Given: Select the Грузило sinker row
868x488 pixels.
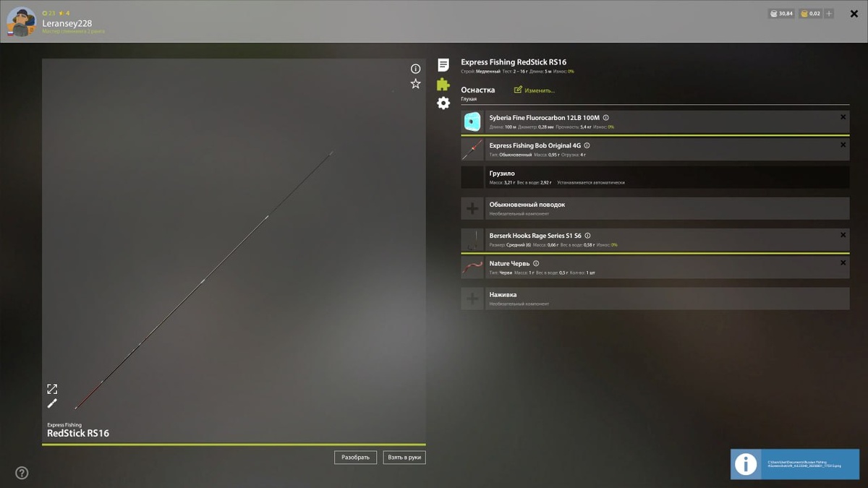Looking at the screenshot, I should [655, 177].
